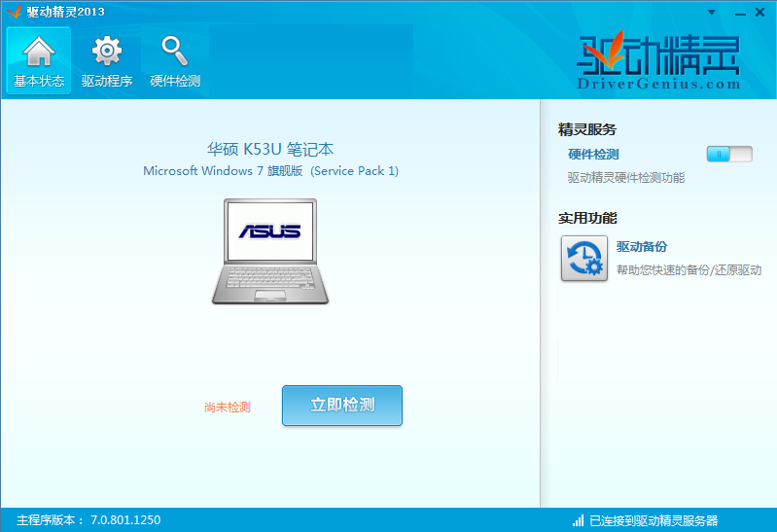Click the 驱动精灵 logo in title bar
This screenshot has height=532, width=777.
tap(14, 12)
